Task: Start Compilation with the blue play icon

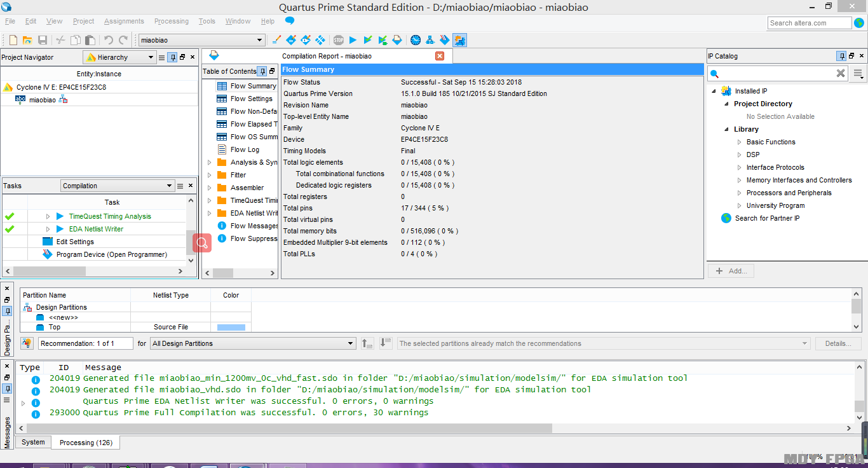Action: pyautogui.click(x=353, y=40)
